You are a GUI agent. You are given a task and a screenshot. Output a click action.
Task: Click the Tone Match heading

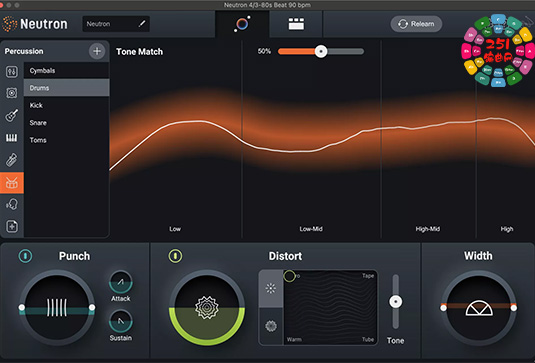[x=139, y=52]
